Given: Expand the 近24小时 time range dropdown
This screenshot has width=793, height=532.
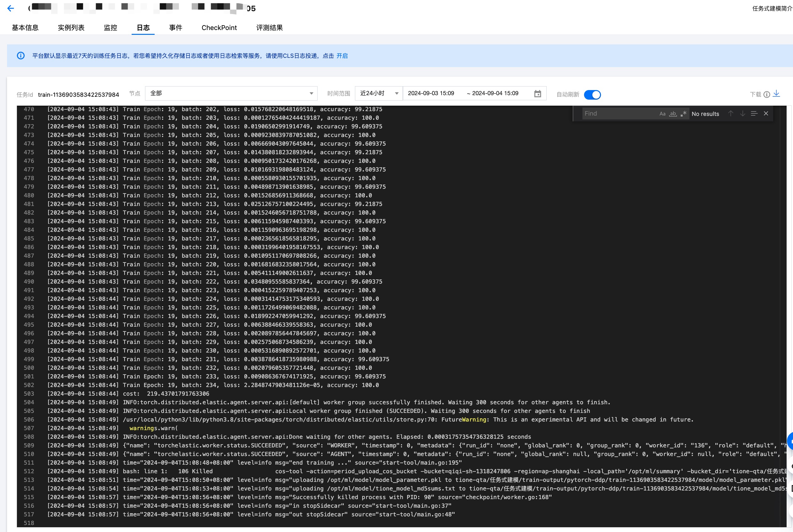Looking at the screenshot, I should point(379,93).
